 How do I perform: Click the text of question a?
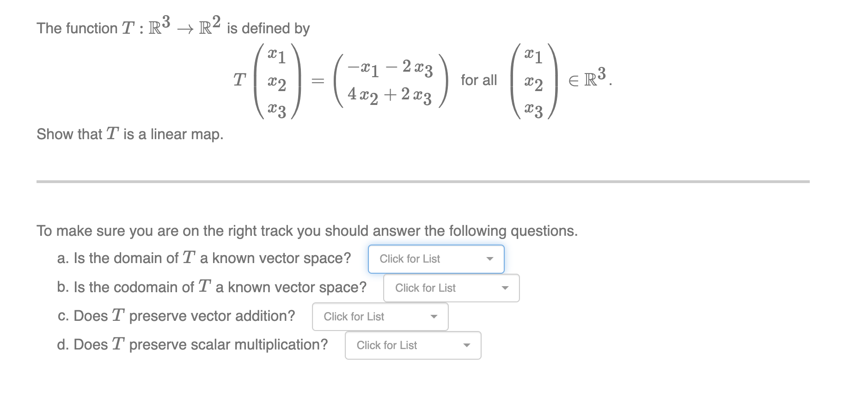click(x=203, y=258)
